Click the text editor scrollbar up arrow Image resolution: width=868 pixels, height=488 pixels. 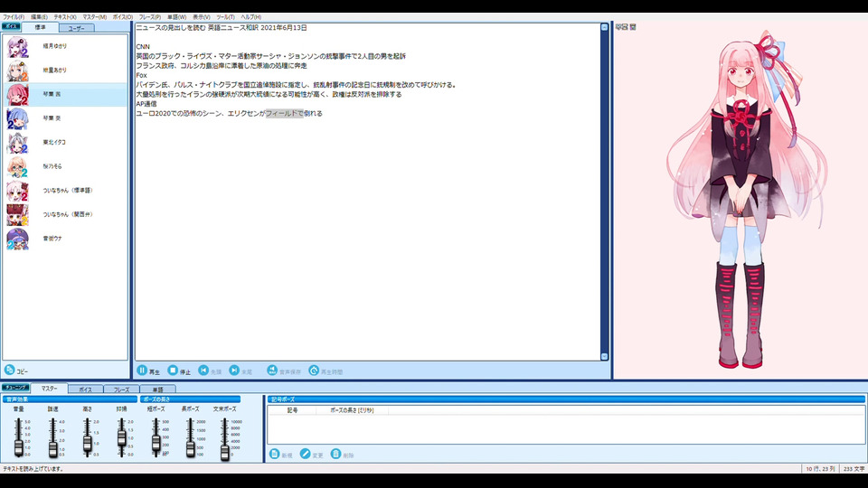tap(605, 27)
